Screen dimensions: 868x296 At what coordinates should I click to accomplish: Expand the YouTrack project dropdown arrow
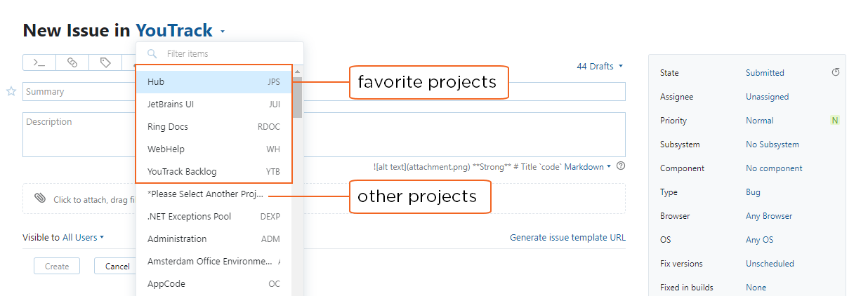click(223, 32)
